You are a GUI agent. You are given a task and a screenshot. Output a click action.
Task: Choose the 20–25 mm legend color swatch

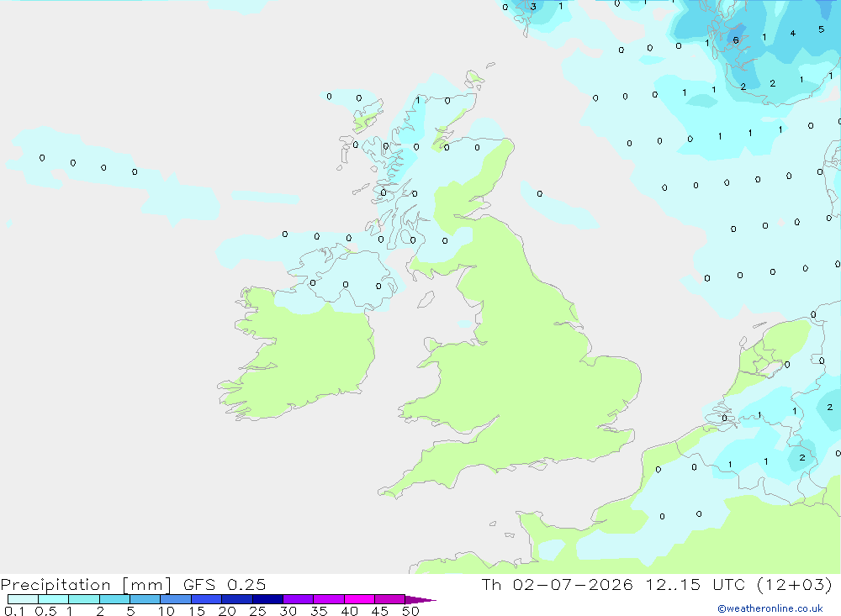237,599
